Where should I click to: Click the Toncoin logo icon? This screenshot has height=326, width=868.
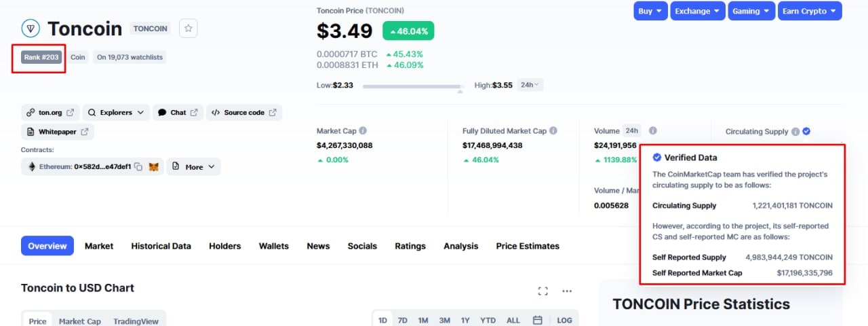click(x=31, y=29)
